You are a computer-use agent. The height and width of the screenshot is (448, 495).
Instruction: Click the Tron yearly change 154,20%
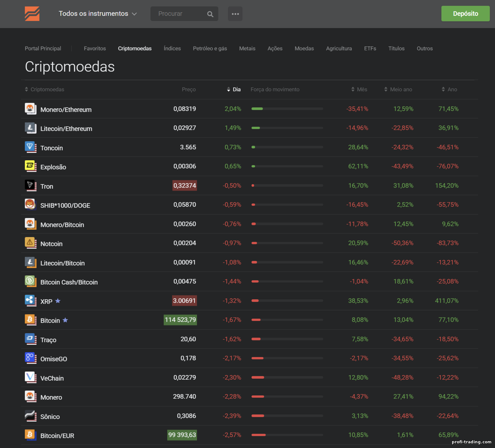point(447,186)
